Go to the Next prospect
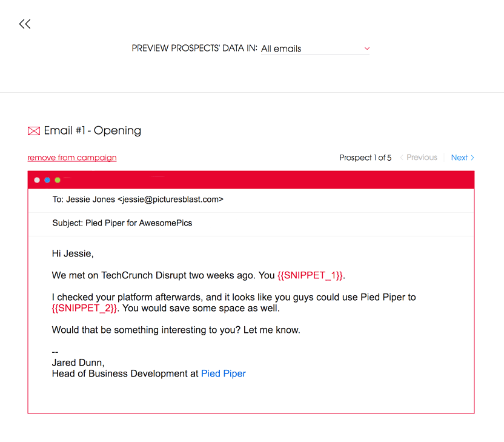This screenshot has width=504, height=442. coord(463,158)
